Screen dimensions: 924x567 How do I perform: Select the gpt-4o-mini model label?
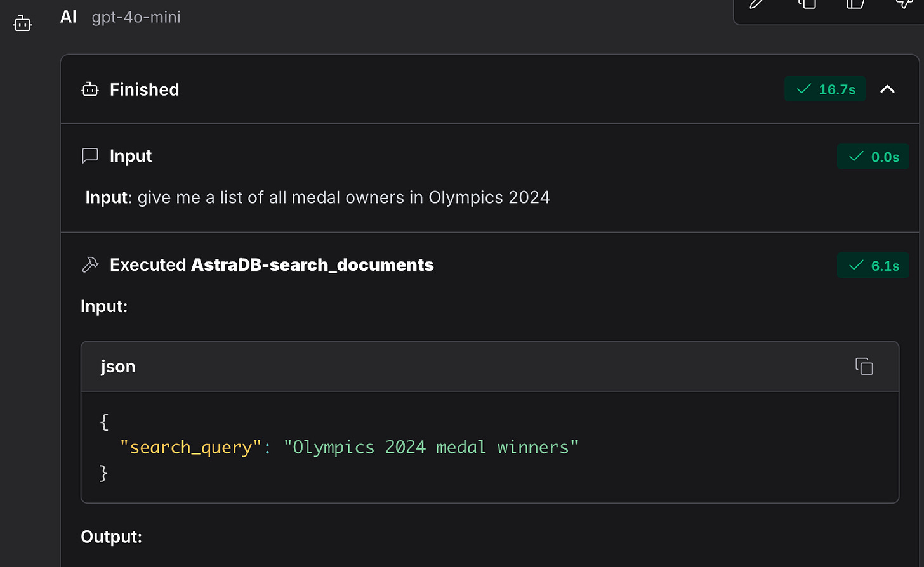click(x=136, y=17)
